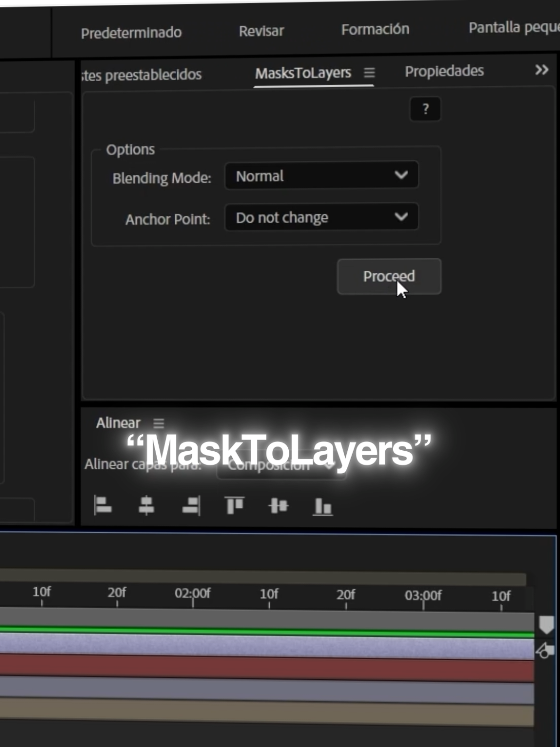Open the Blending Mode dropdown set to Normal
Image resolution: width=560 pixels, height=747 pixels.
321,176
